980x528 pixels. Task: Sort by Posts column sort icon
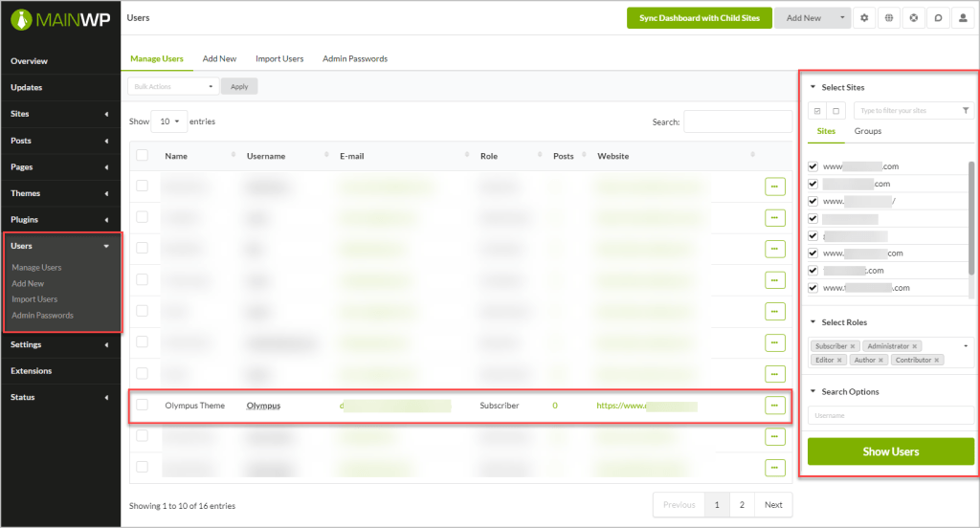pos(584,155)
